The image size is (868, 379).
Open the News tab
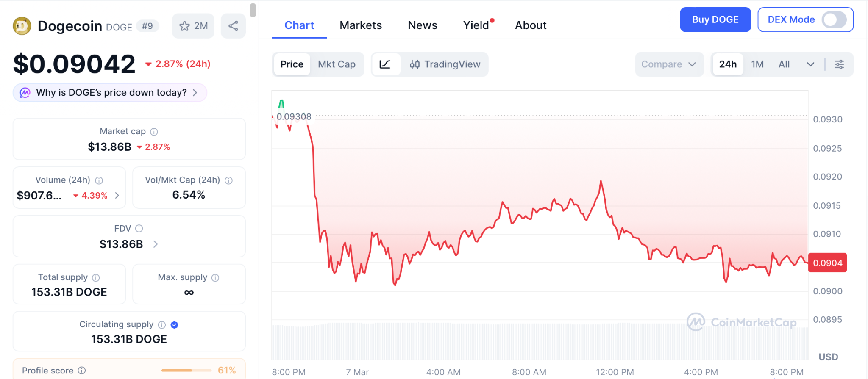[x=422, y=25]
